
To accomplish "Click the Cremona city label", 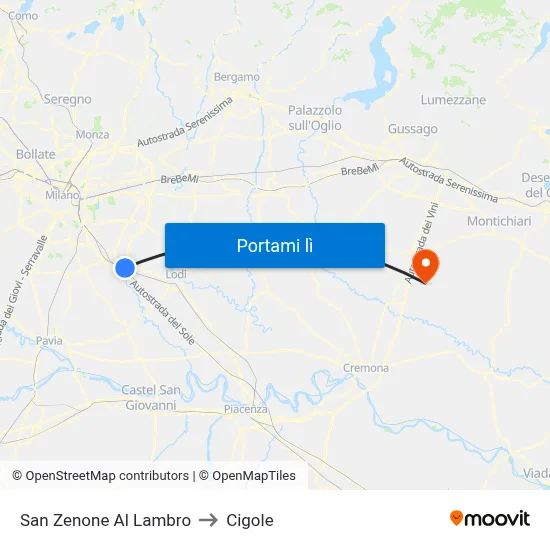I will point(366,368).
